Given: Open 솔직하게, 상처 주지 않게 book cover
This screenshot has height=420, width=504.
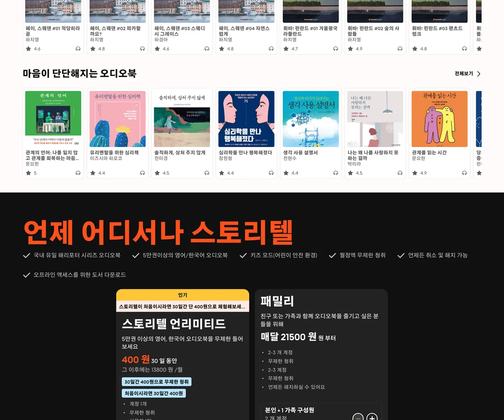Looking at the screenshot, I should (182, 119).
